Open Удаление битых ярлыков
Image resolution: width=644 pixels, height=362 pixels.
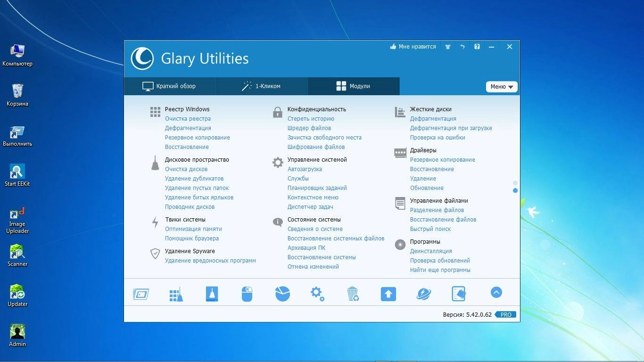[x=199, y=197]
